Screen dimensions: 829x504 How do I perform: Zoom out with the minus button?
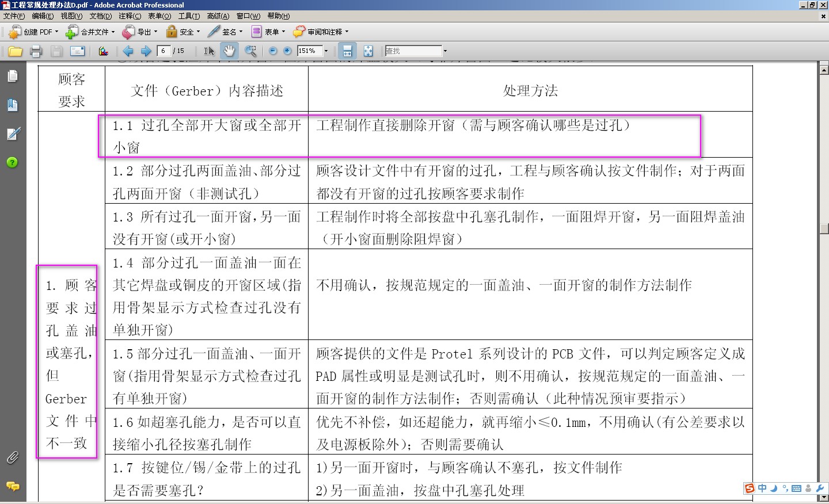pyautogui.click(x=273, y=51)
